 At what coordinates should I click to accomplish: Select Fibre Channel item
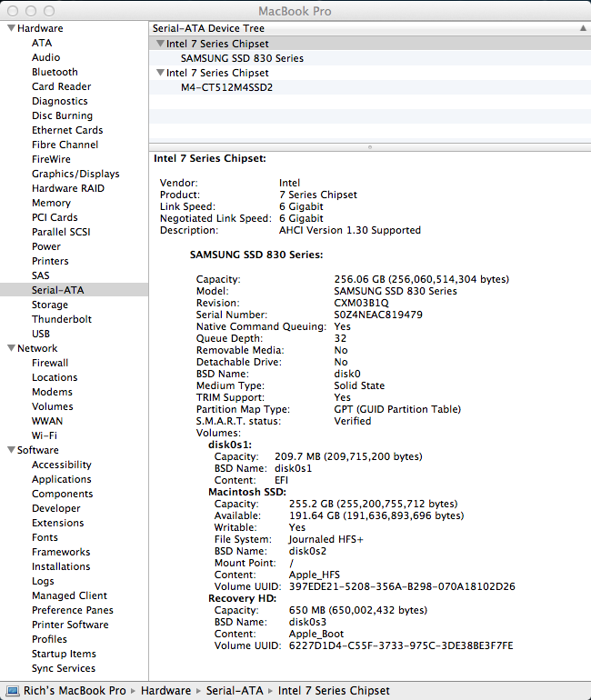pyautogui.click(x=65, y=145)
